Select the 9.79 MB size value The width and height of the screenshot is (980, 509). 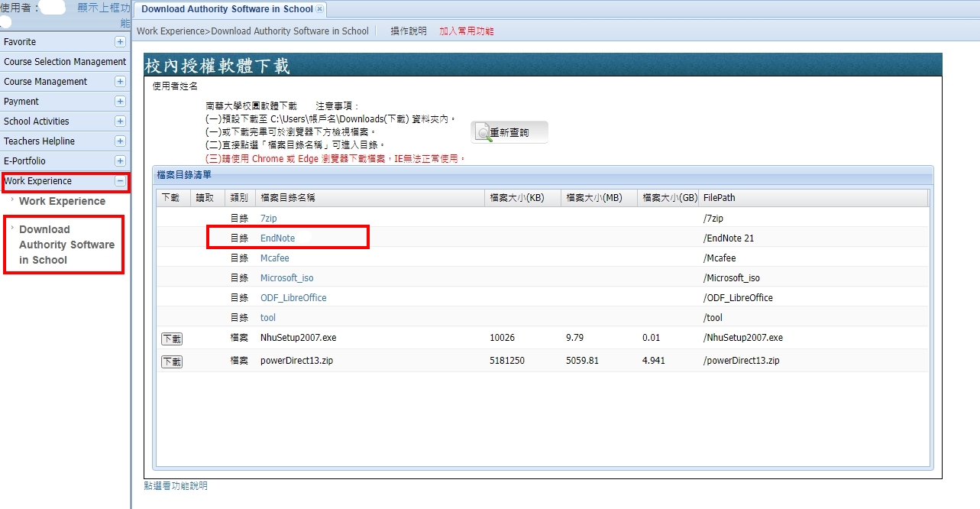[x=575, y=338]
